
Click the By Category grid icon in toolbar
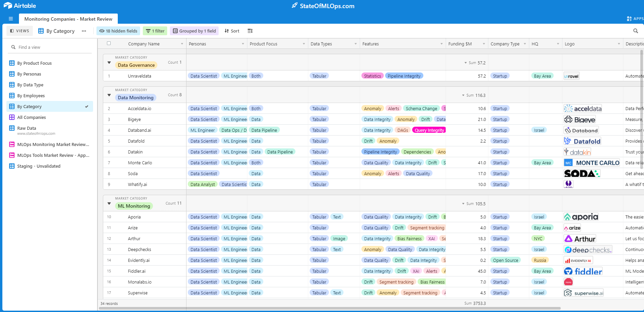click(41, 31)
